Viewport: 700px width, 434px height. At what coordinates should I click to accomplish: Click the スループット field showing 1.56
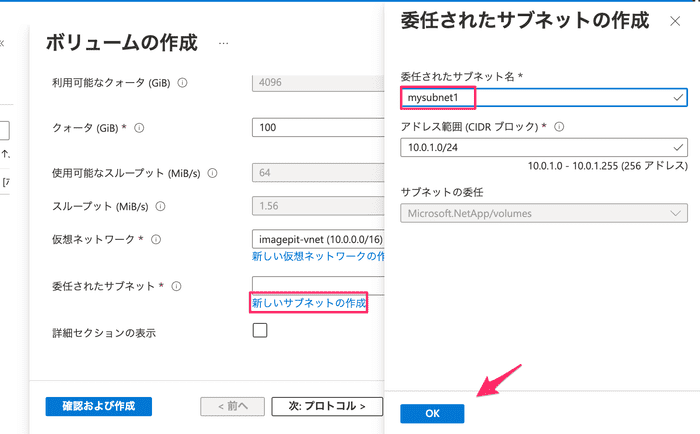318,206
